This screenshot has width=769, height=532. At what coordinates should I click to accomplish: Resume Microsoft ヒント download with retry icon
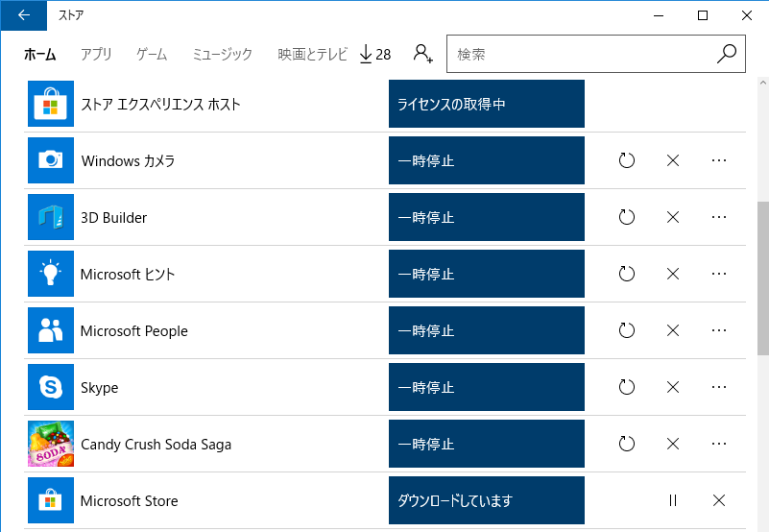click(x=627, y=274)
